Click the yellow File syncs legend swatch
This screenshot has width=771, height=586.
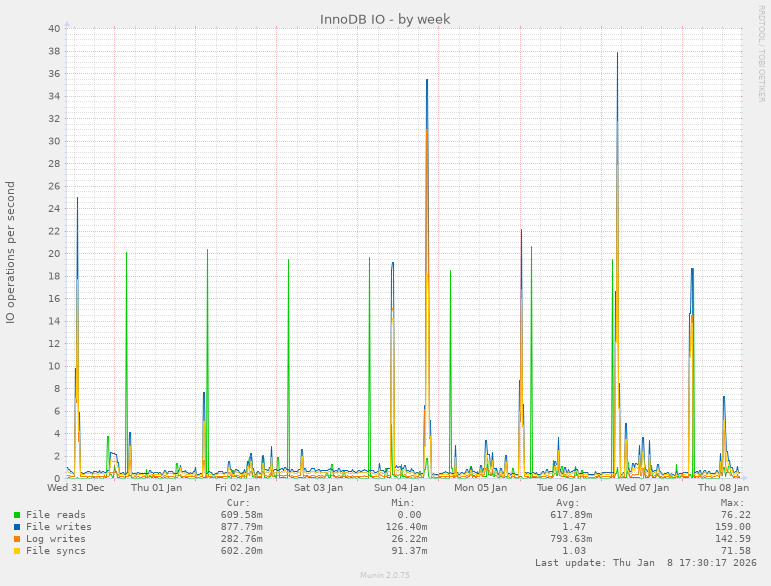coord(17,551)
